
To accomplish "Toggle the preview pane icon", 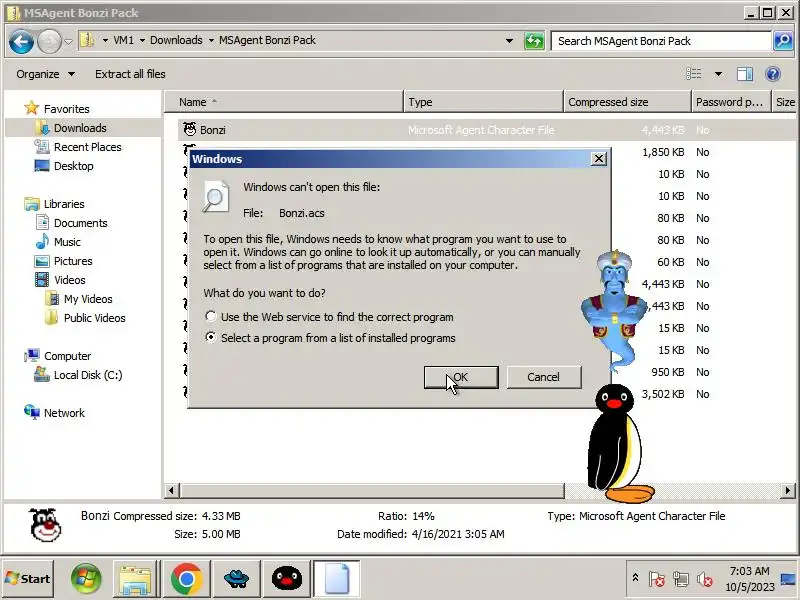I will coord(745,74).
